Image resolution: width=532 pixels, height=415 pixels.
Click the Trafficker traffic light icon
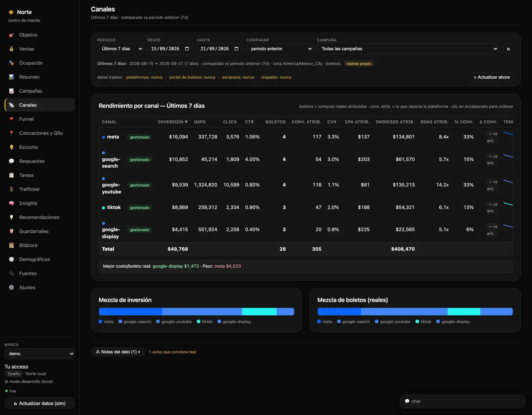[11, 189]
